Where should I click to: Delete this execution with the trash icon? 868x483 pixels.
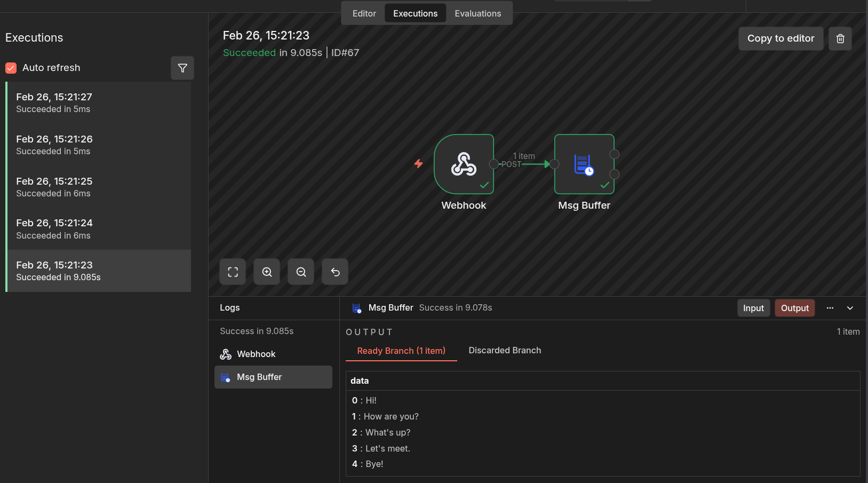[x=840, y=38]
